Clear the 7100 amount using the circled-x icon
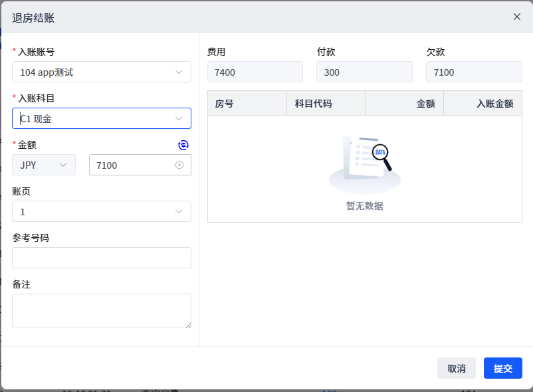533x392 pixels. click(x=179, y=165)
